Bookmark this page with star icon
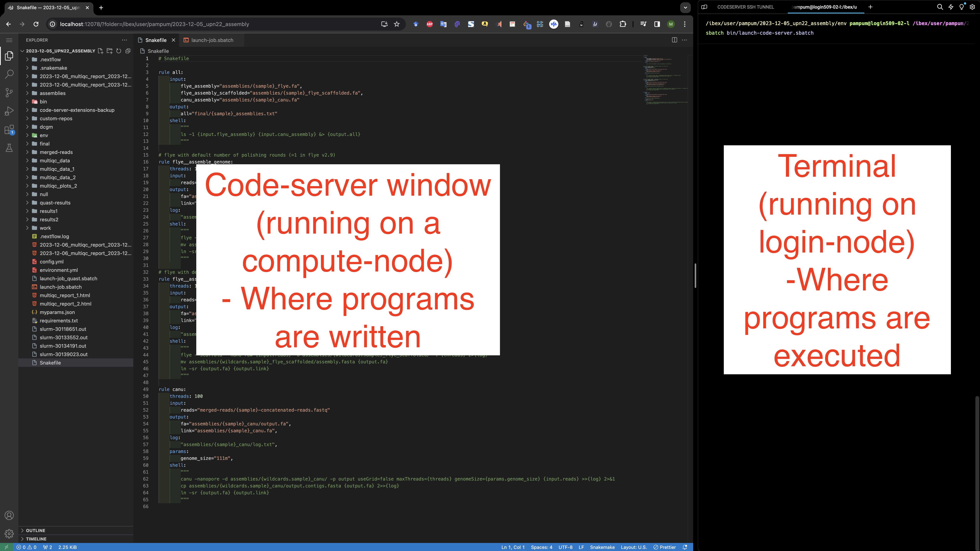Screen dimensions: 980x551 (x=397, y=24)
